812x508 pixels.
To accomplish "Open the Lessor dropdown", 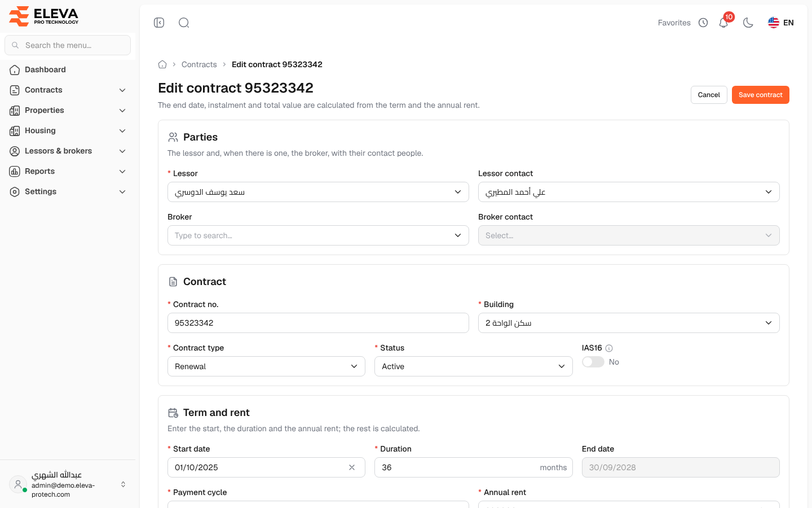I will tap(318, 192).
